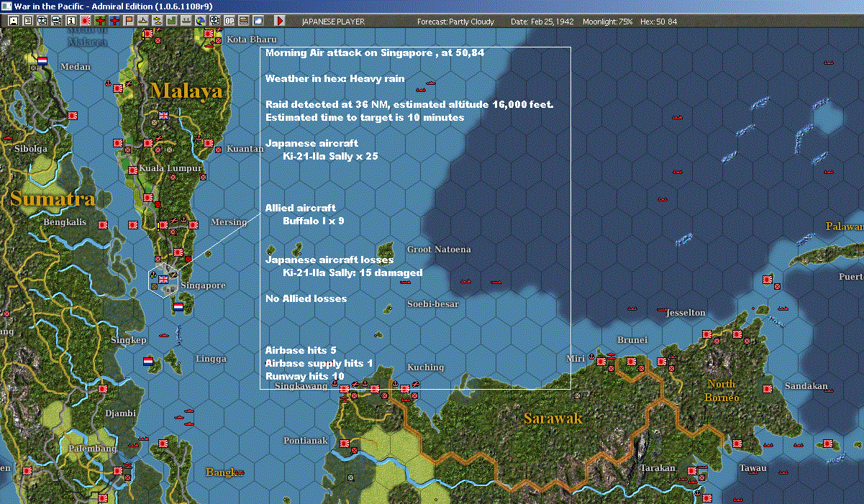Click the Kuantan map label

tap(245, 149)
